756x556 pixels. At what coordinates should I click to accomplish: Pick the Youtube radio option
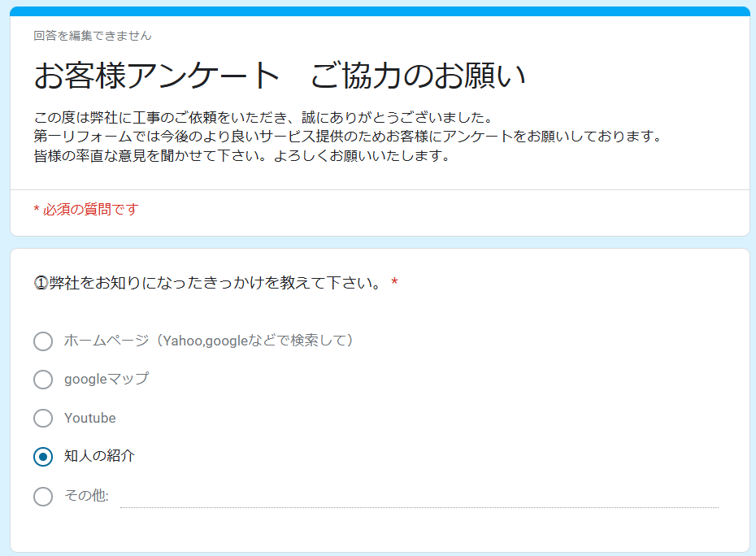pyautogui.click(x=43, y=418)
